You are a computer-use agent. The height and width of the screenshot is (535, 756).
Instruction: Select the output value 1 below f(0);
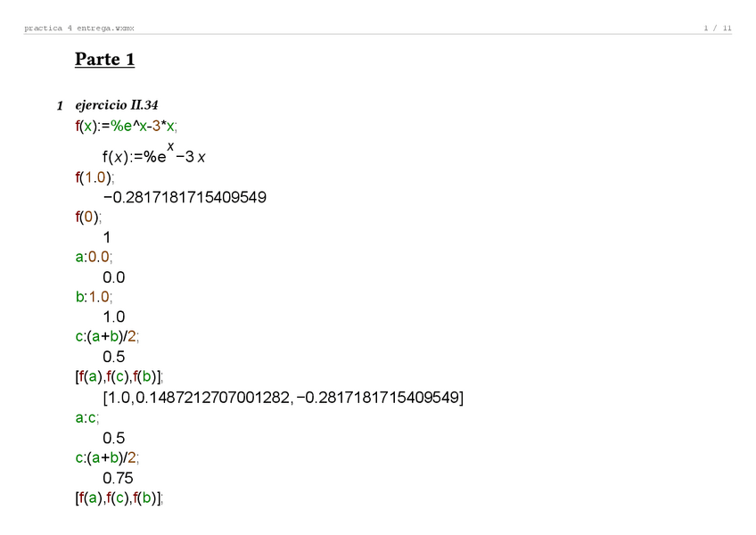(x=107, y=237)
